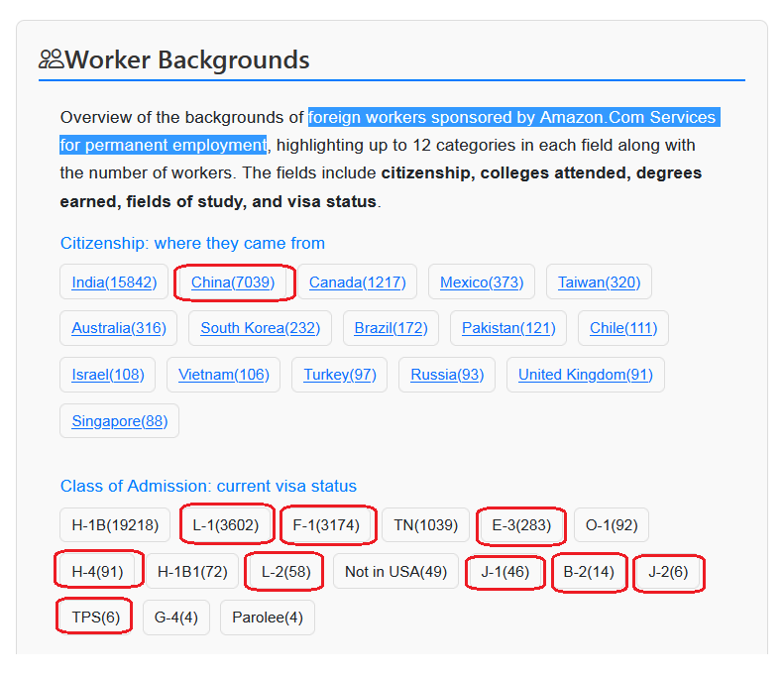
Task: Choose the B-2(14) visa tag
Action: 589,571
